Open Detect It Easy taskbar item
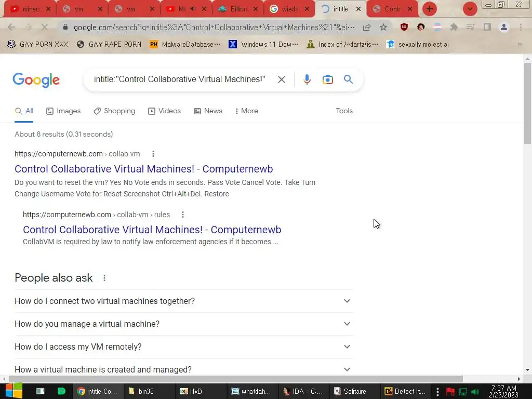Screen dimensions: 532x399 pyautogui.click(x=405, y=391)
